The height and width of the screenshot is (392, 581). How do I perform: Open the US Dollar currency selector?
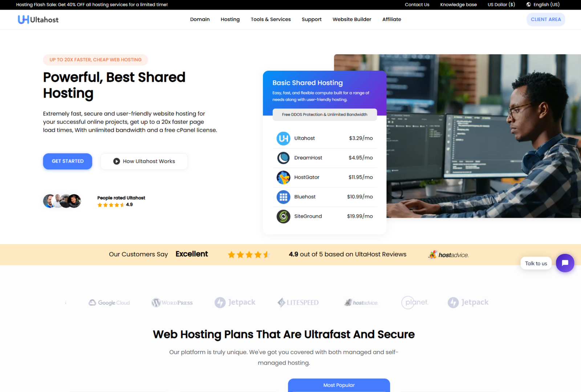click(x=501, y=5)
